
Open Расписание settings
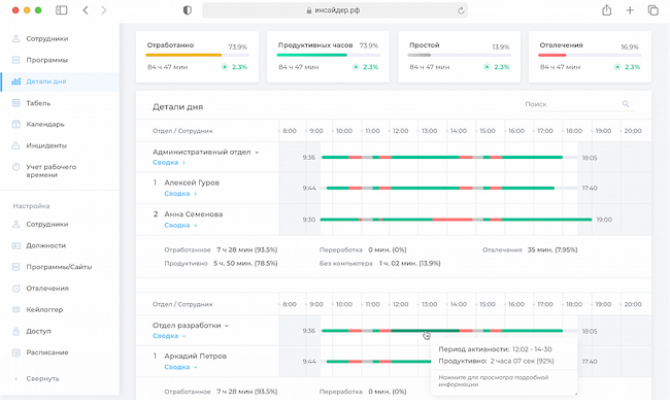(47, 352)
